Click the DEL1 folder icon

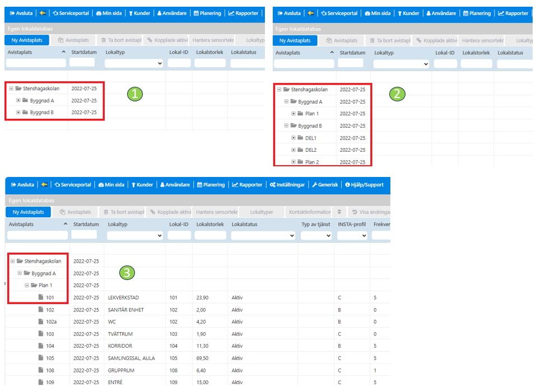pyautogui.click(x=300, y=138)
